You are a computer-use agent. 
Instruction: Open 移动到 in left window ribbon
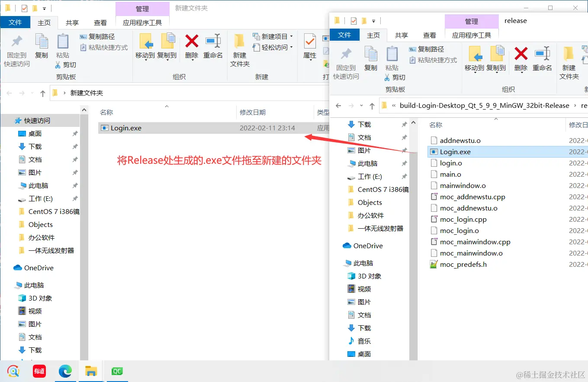(145, 47)
